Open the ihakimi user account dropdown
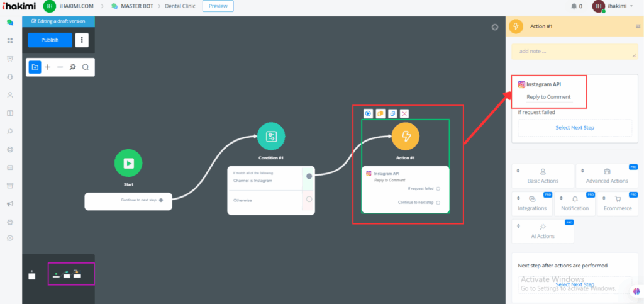Image resolution: width=644 pixels, height=304 pixels. tap(621, 6)
